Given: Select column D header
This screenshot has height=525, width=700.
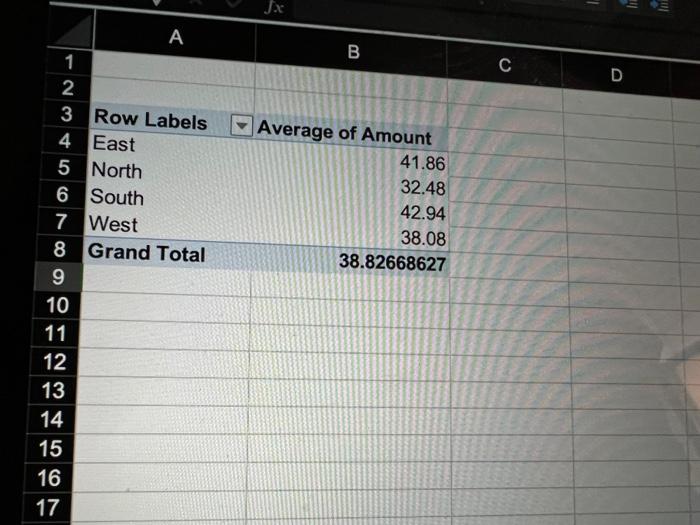Looking at the screenshot, I should [x=616, y=75].
